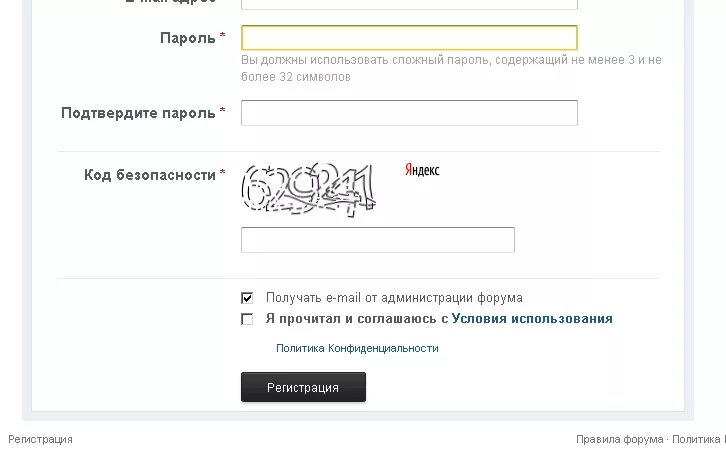Tick the 'Я прочитал и соглашаюсь' checkbox
The width and height of the screenshot is (726, 455).
(x=247, y=319)
